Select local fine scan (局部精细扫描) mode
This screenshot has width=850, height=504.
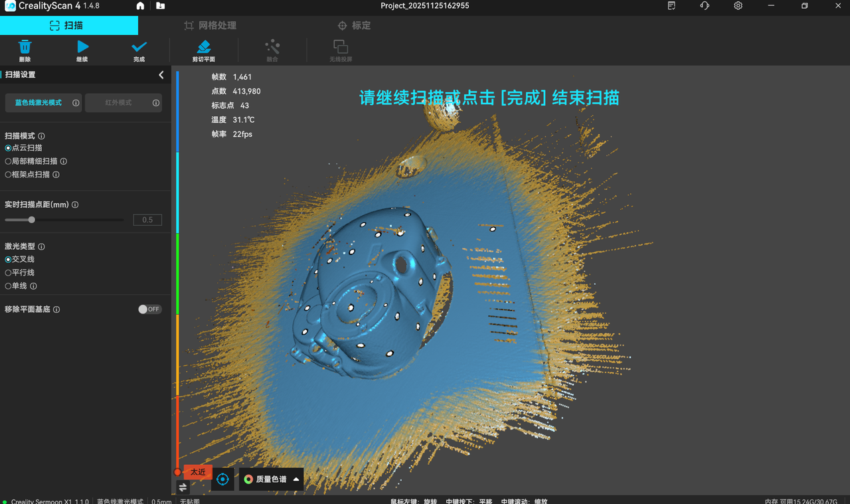pyautogui.click(x=8, y=161)
